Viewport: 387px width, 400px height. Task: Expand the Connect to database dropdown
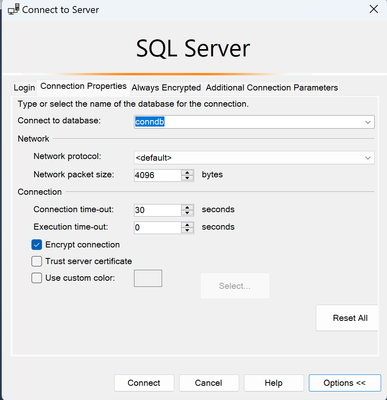(x=368, y=122)
